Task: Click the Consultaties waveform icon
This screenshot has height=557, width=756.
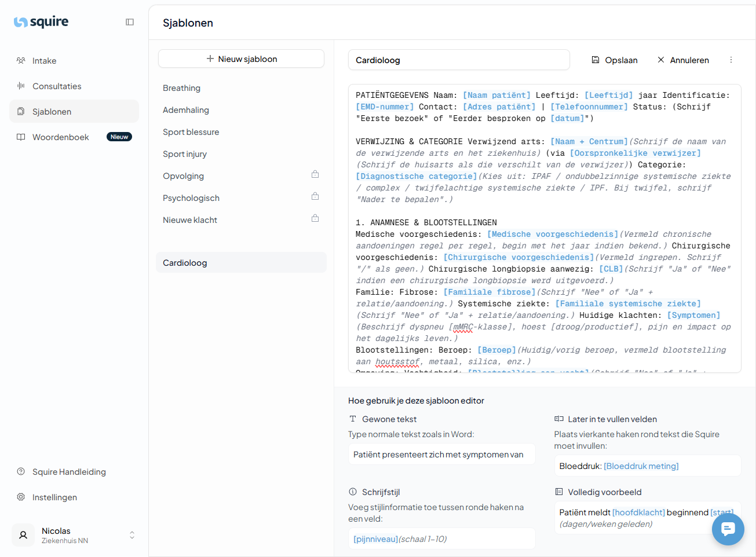Action: (21, 86)
